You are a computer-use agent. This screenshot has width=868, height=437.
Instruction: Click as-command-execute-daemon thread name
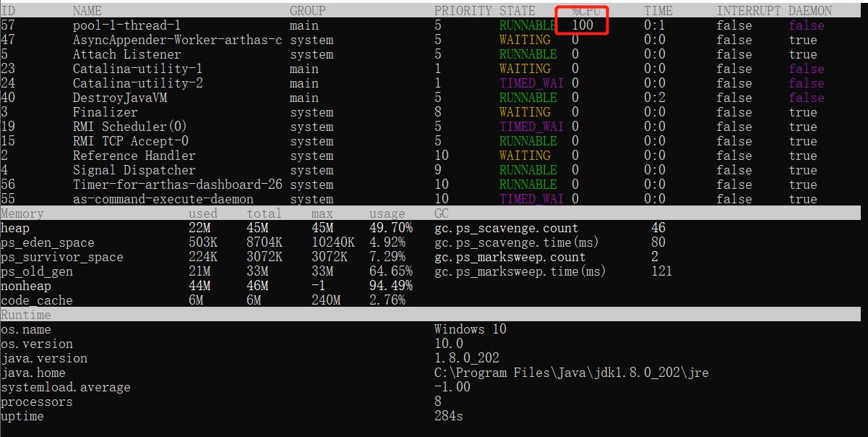(163, 199)
